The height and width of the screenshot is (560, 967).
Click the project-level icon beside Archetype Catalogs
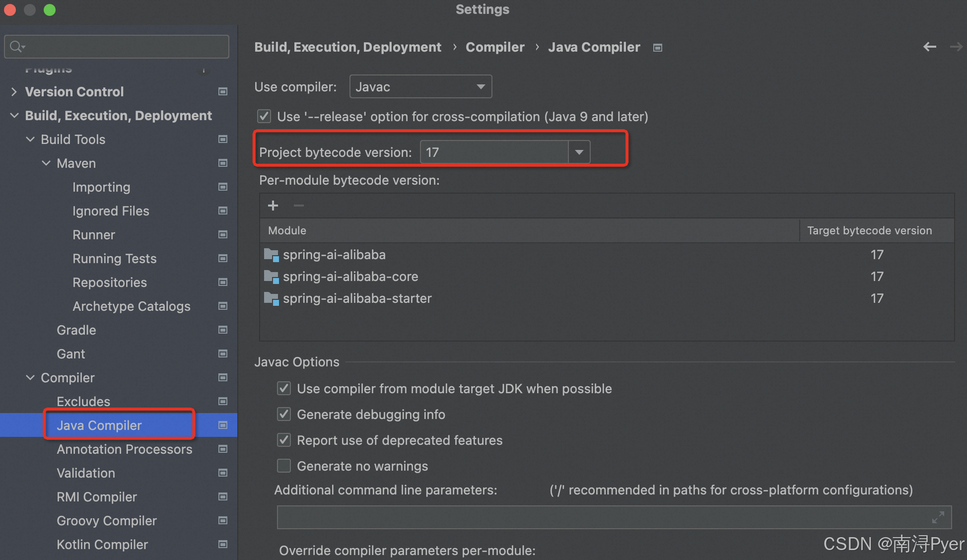click(x=223, y=306)
